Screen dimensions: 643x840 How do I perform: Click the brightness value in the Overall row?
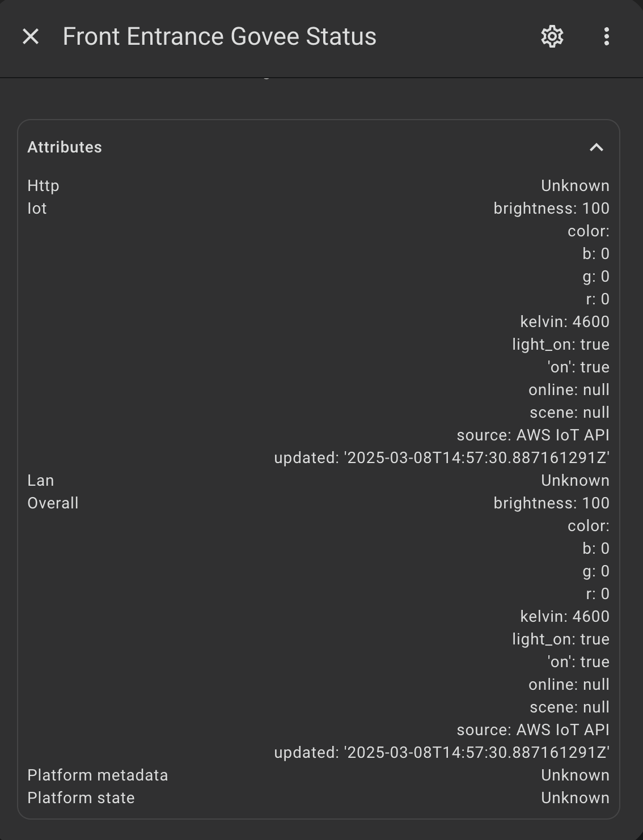click(x=551, y=503)
